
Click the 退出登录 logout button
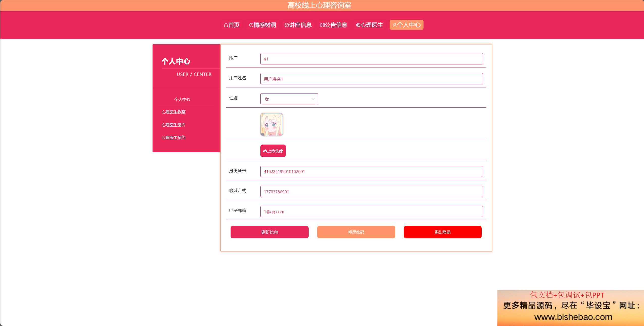442,232
